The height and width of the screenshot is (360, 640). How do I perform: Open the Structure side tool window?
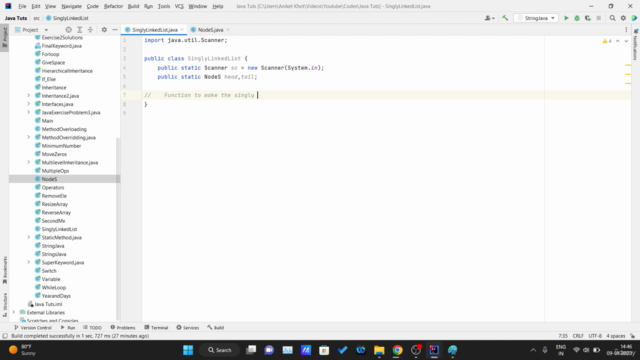[x=4, y=304]
